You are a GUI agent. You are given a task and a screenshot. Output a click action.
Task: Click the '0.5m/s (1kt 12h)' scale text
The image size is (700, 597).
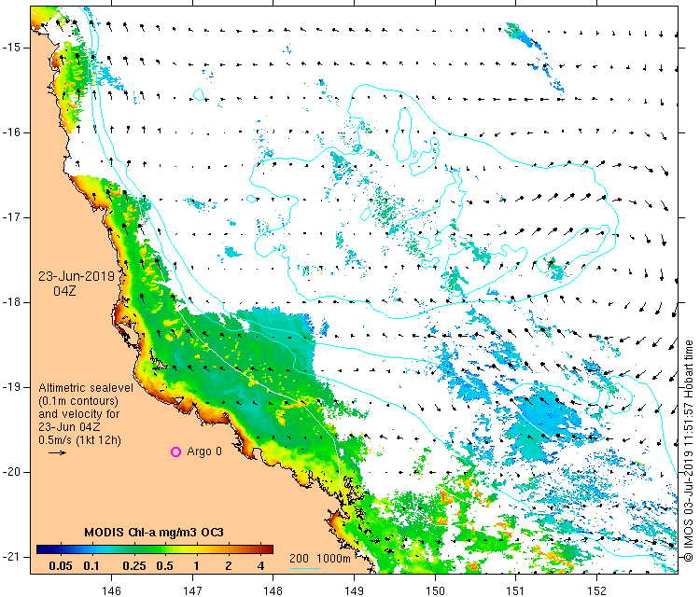tap(79, 440)
